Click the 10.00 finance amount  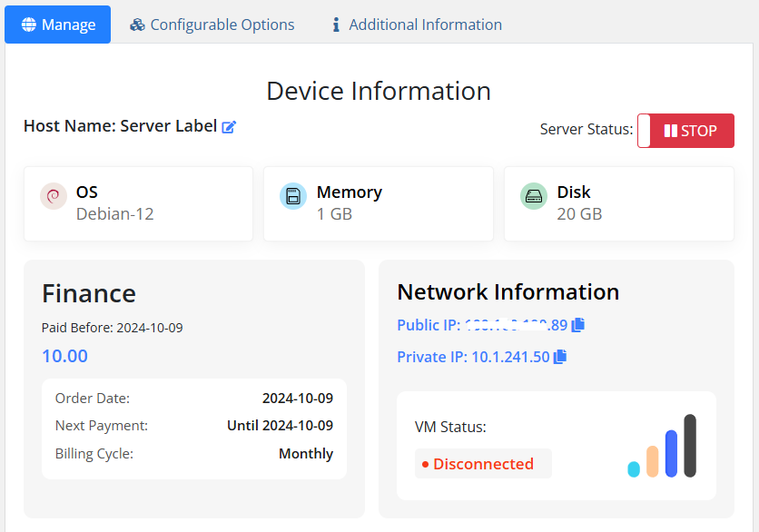(x=64, y=356)
